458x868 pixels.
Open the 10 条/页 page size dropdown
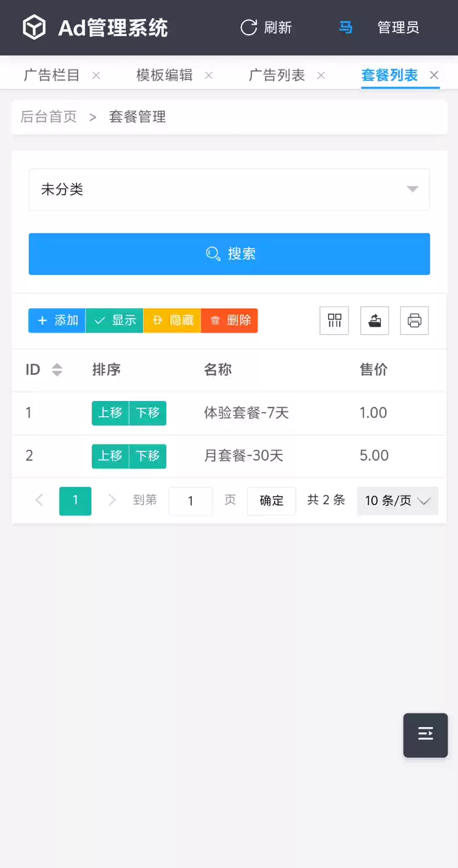coord(398,501)
